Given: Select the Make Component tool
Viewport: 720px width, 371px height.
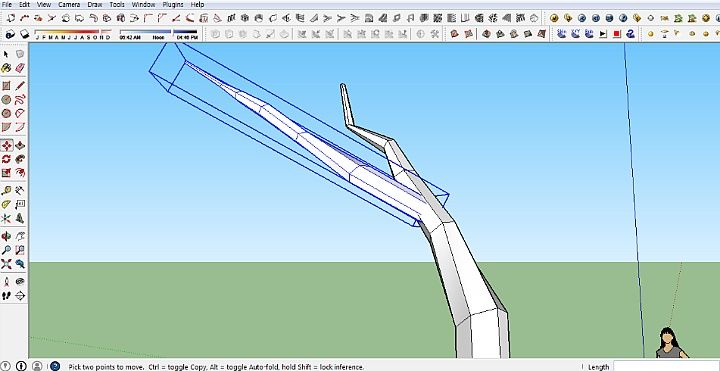Looking at the screenshot, I should [x=20, y=54].
